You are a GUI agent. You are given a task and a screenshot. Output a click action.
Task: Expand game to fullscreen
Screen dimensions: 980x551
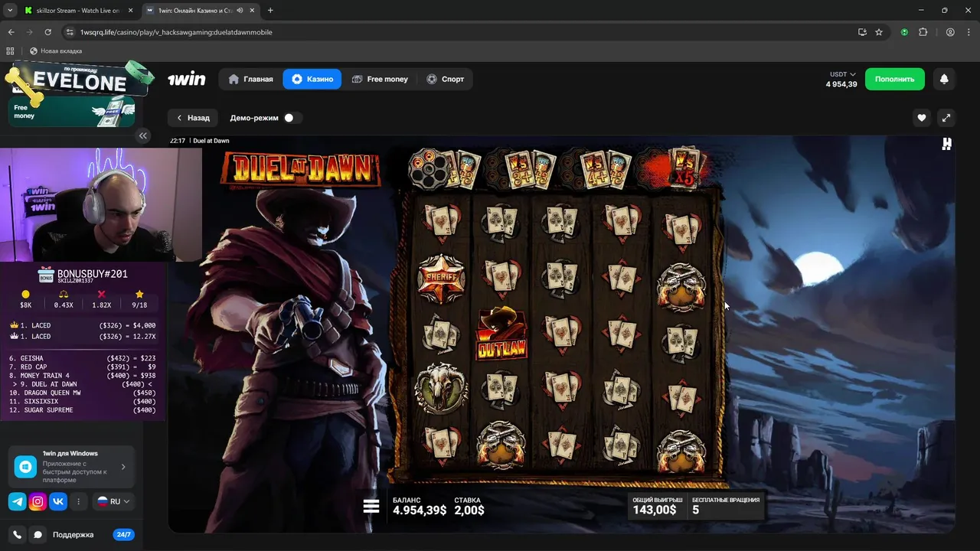point(946,118)
